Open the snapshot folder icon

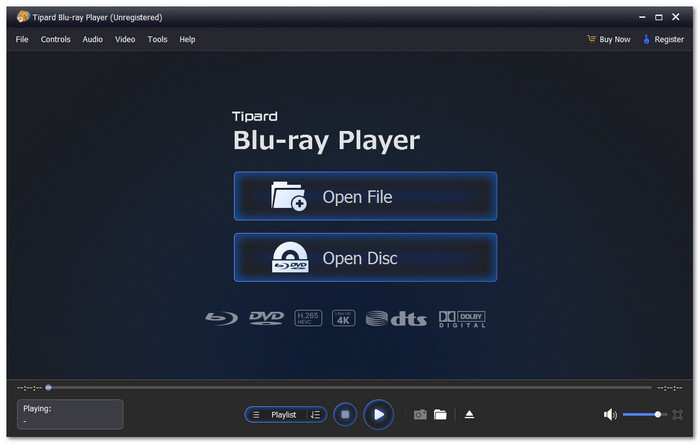(x=440, y=415)
